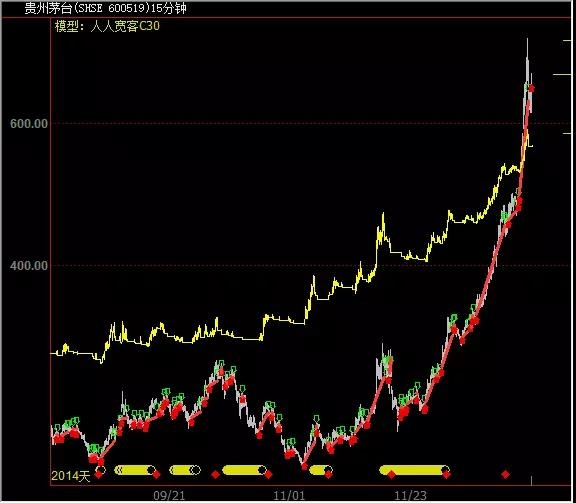
Task: Select the short yellow bar after 11/01
Action: 321,470
